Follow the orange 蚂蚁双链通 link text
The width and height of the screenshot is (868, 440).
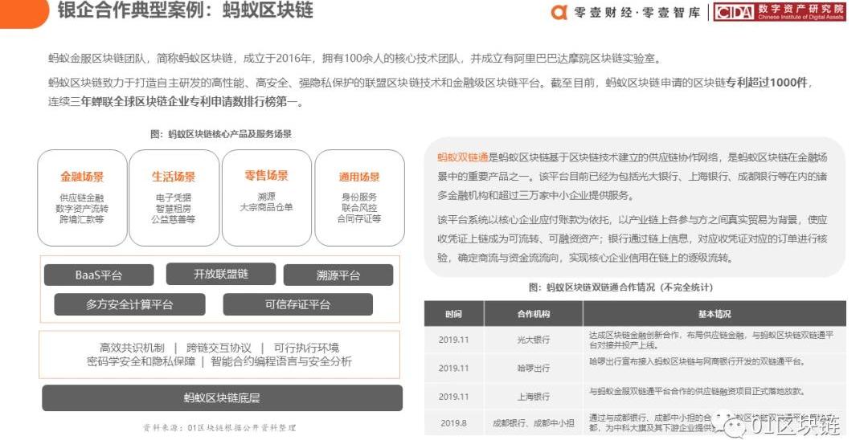click(462, 157)
